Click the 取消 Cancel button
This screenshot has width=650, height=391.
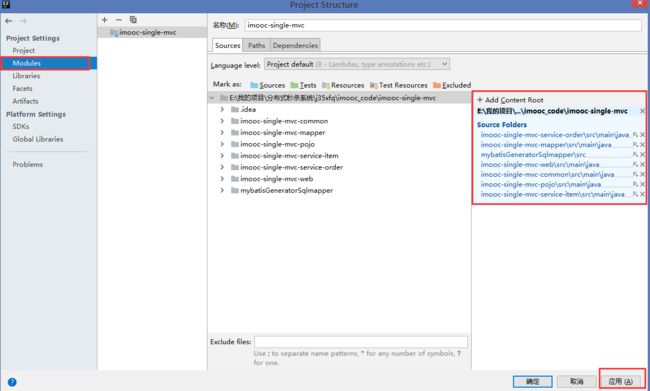click(x=577, y=381)
